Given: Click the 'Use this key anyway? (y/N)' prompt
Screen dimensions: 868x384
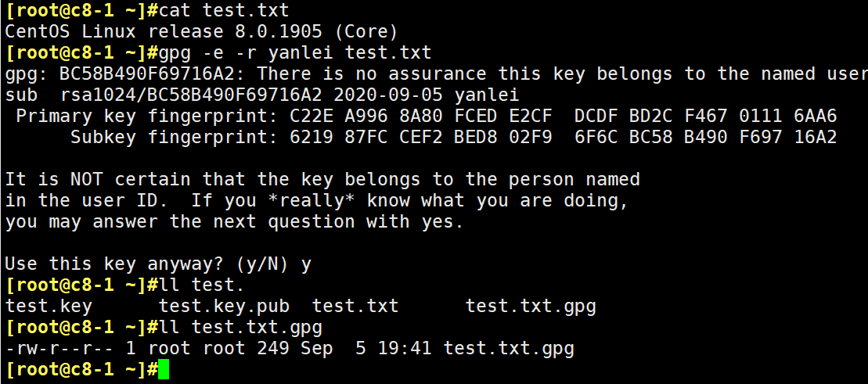Looking at the screenshot, I should (x=147, y=264).
